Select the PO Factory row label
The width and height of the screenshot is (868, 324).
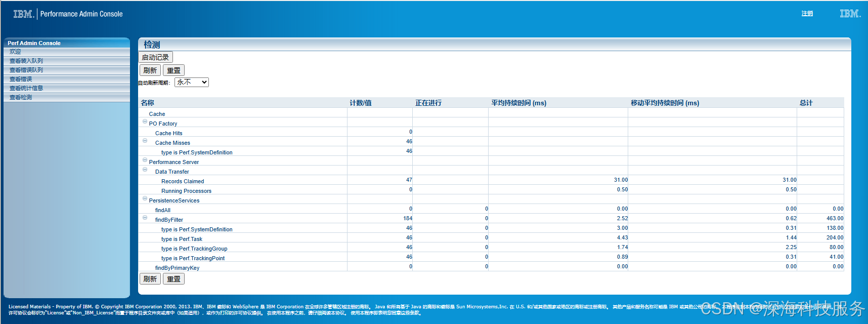coord(163,124)
